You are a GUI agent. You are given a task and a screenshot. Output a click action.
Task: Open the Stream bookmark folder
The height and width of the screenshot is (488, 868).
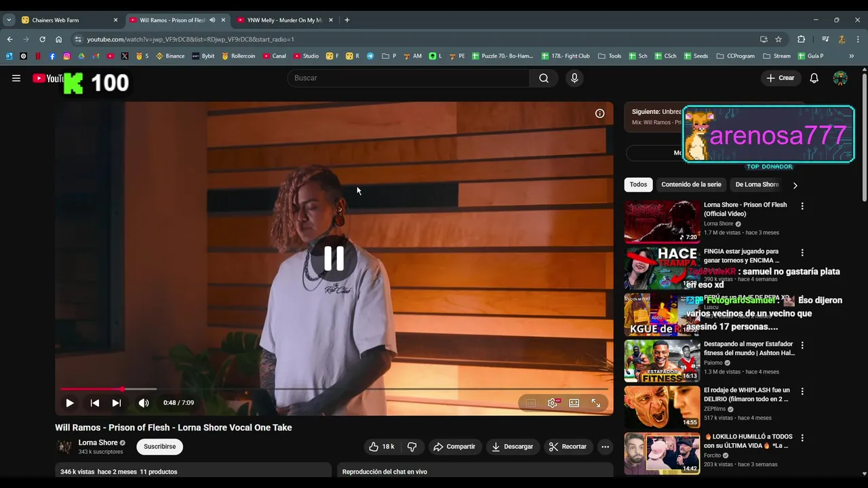776,56
